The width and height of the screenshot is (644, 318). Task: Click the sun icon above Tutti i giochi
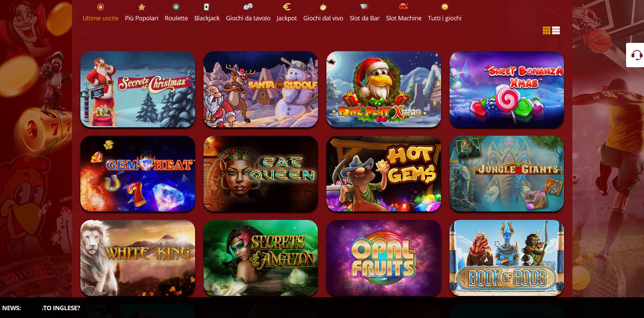444,7
